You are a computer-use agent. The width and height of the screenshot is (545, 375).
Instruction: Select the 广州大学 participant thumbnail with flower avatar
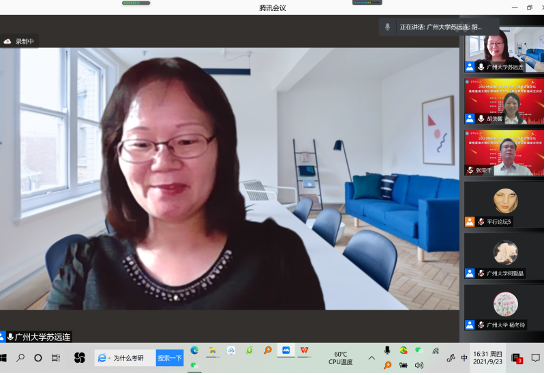coord(504,308)
